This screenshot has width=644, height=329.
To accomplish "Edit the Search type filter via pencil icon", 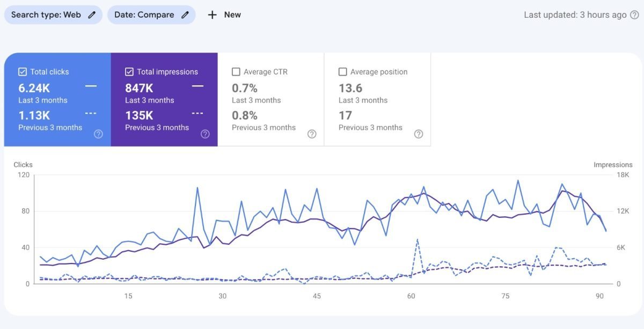I will click(x=90, y=14).
